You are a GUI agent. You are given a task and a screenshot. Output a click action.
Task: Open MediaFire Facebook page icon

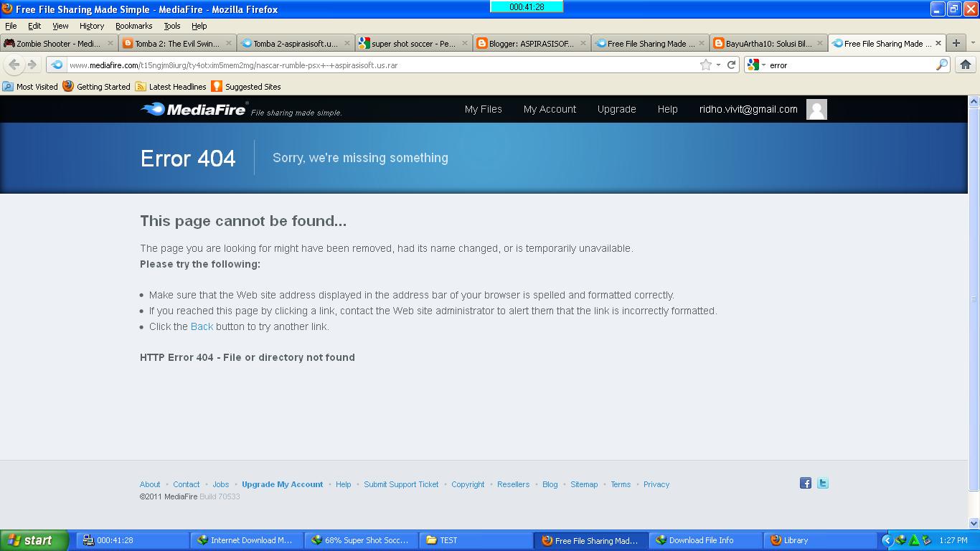pyautogui.click(x=806, y=484)
